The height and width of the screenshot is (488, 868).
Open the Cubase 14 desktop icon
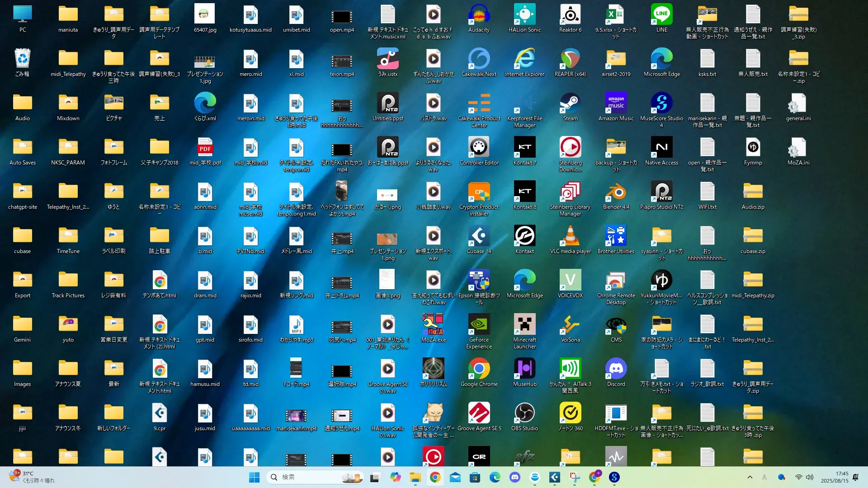[x=479, y=237]
